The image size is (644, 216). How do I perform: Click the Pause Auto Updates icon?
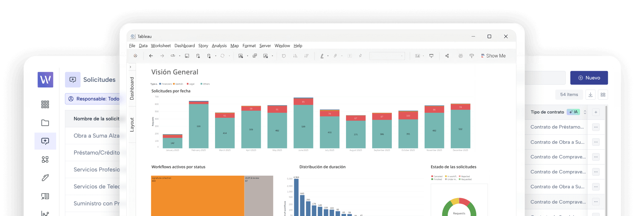pos(209,56)
